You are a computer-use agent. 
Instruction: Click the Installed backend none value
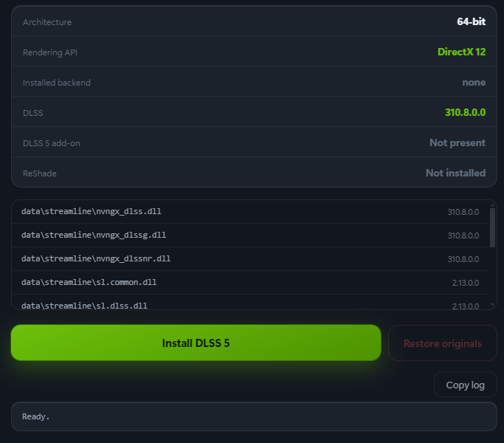click(x=474, y=83)
